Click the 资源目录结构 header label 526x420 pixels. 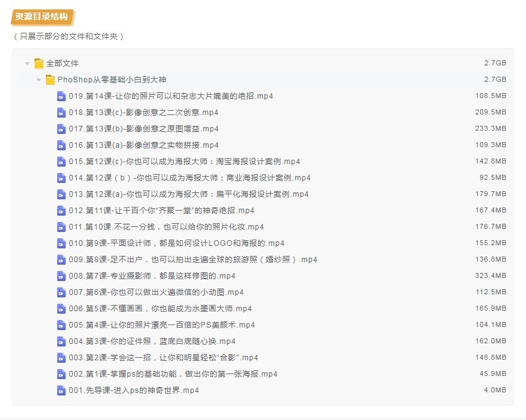point(42,17)
